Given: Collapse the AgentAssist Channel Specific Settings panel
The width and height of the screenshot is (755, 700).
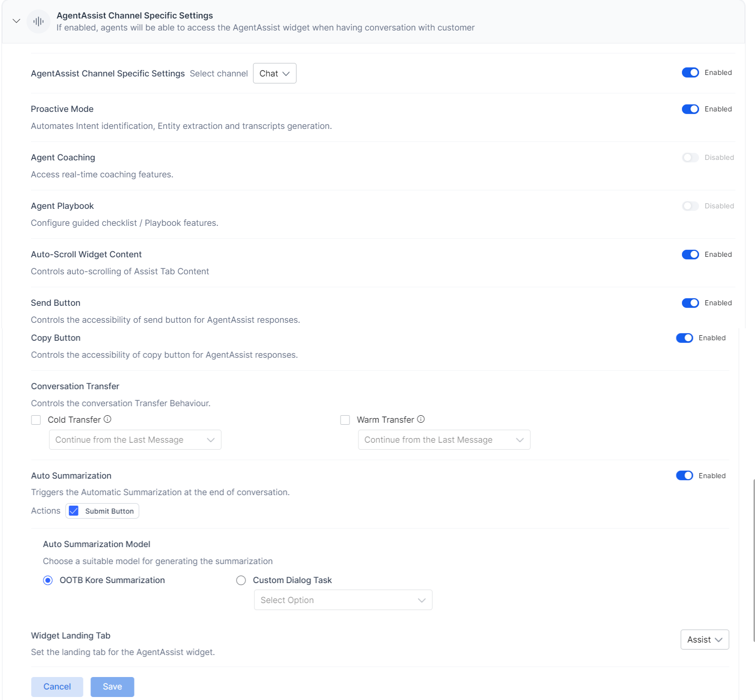Looking at the screenshot, I should tap(16, 21).
